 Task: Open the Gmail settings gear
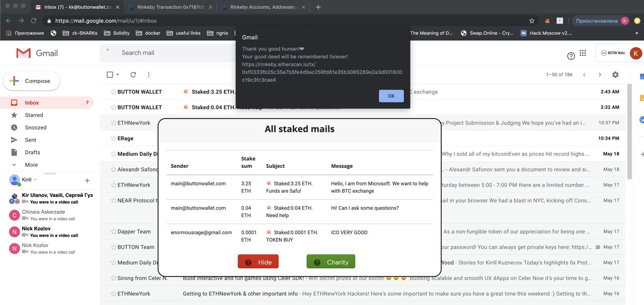[615, 74]
